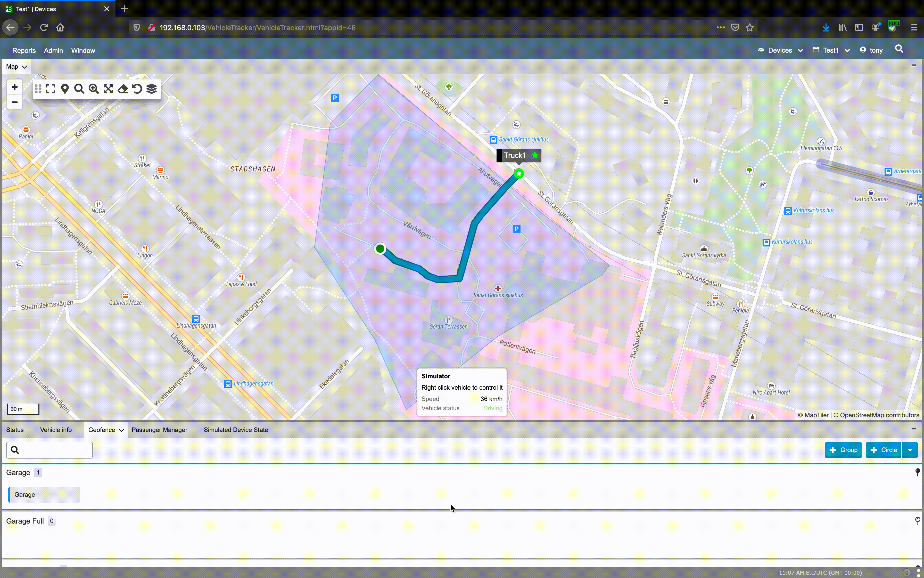Select the eraser map tool
The image size is (924, 578).
pyautogui.click(x=122, y=89)
